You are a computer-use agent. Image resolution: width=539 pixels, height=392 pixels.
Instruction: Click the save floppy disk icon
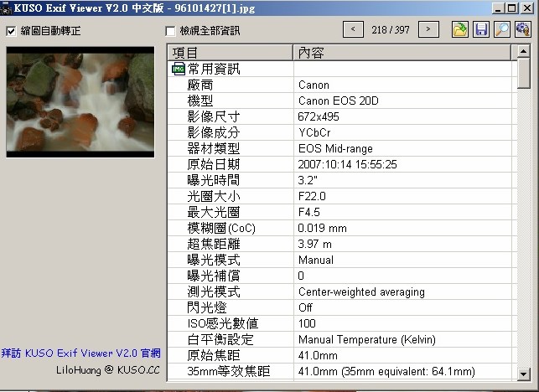pos(481,29)
